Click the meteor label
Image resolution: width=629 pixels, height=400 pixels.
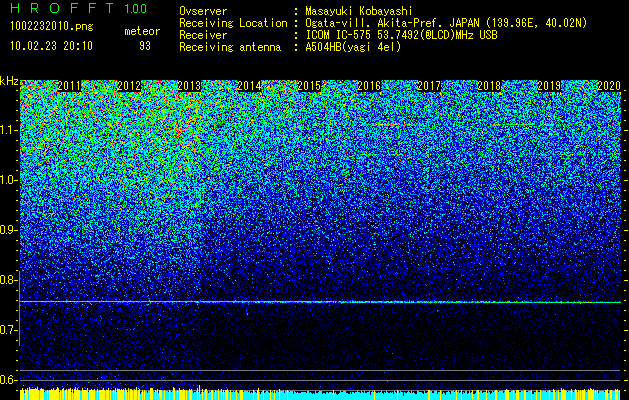pos(142,31)
